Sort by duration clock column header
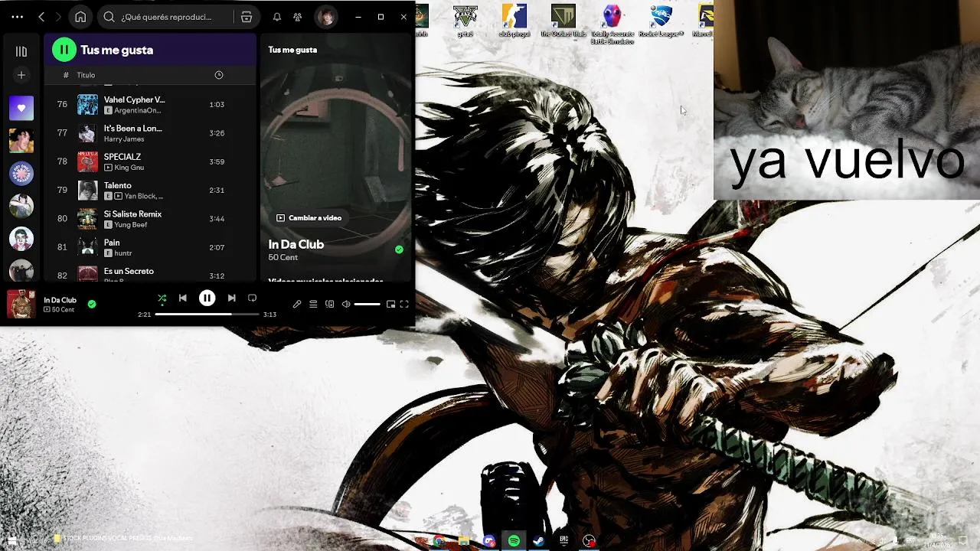This screenshot has height=551, width=980. pyautogui.click(x=219, y=75)
